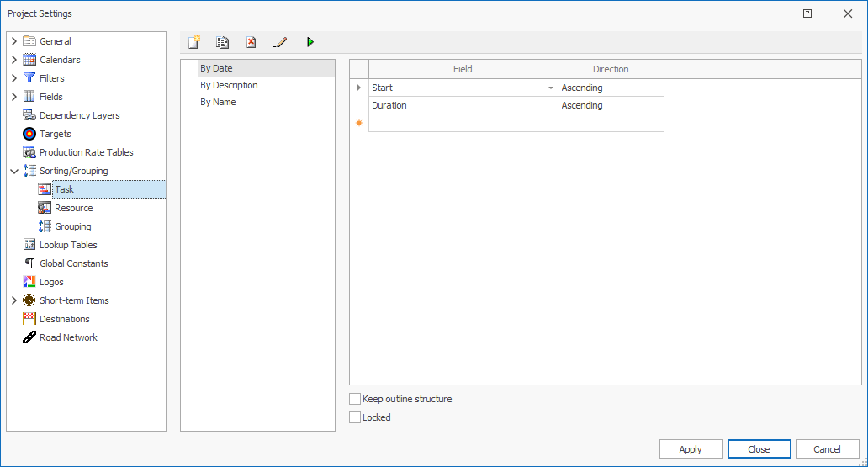Click the empty new-row Field cell
The width and height of the screenshot is (868, 467).
coord(463,123)
